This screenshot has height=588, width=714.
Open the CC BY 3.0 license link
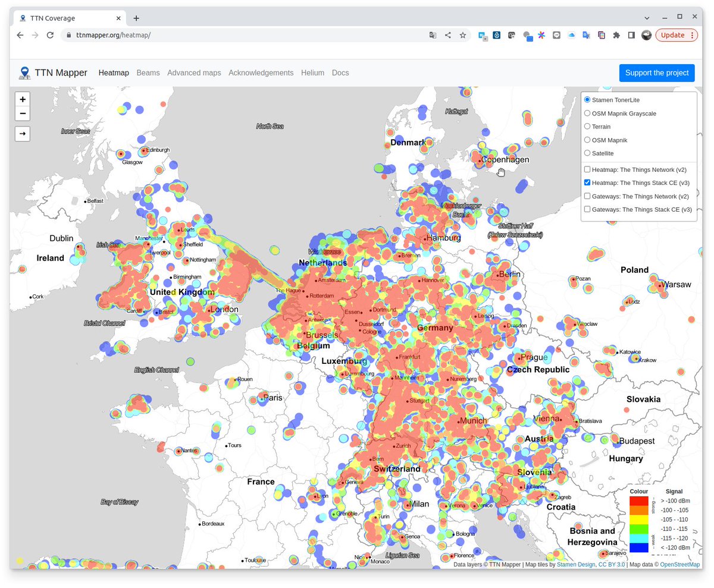(612, 565)
